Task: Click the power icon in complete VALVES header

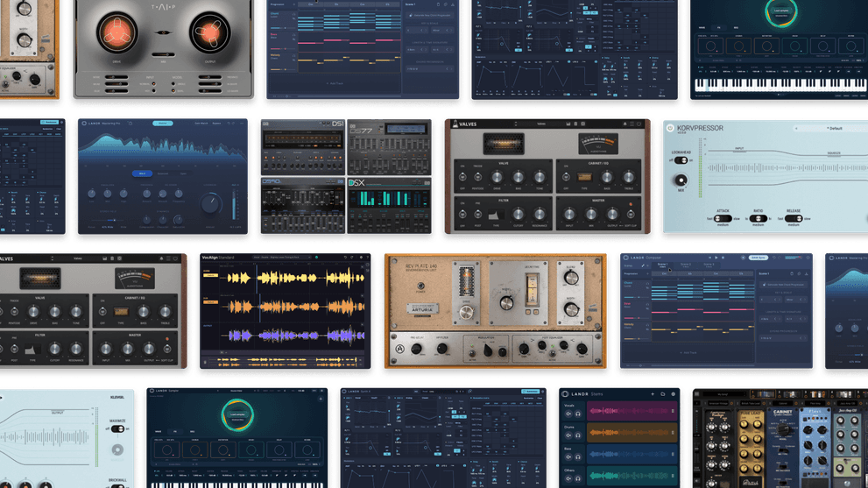Action: [x=639, y=124]
